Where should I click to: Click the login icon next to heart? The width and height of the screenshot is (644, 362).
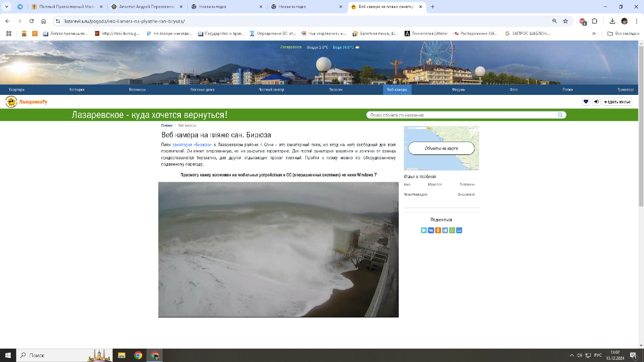click(x=596, y=101)
